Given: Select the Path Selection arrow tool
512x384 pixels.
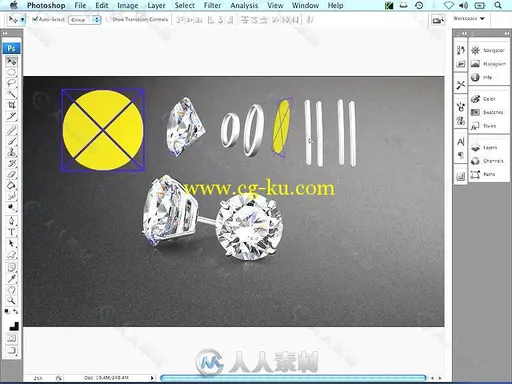Looking at the screenshot, I should [x=11, y=243].
